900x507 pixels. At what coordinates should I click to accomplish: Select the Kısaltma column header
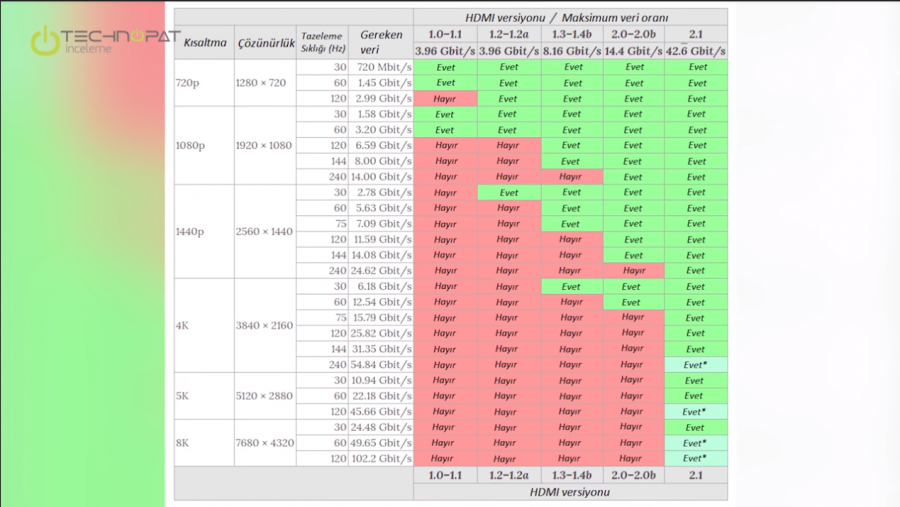[205, 42]
